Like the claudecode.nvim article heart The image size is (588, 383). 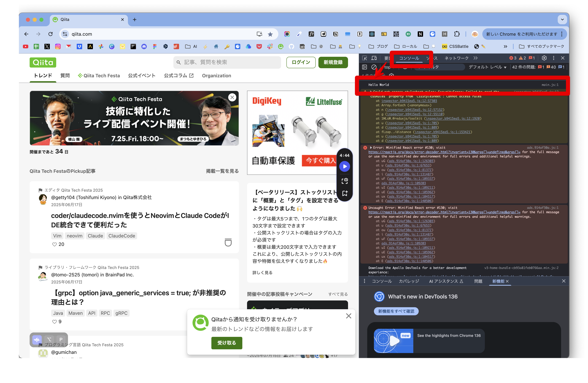54,244
